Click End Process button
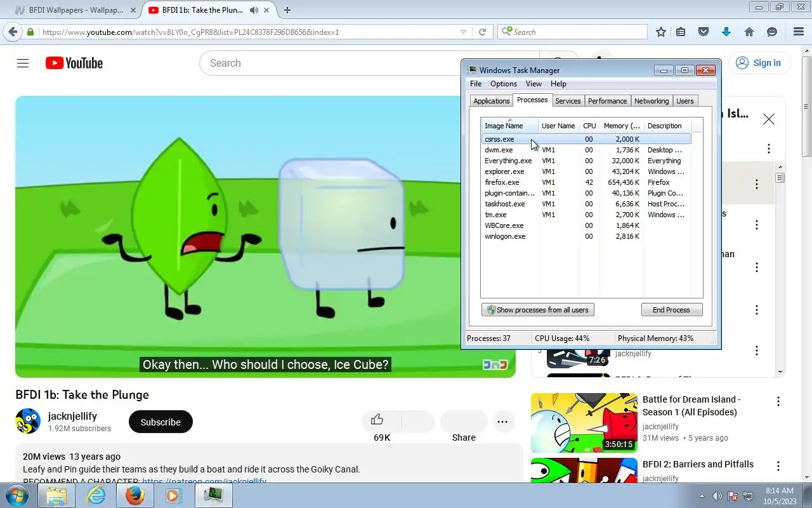 pos(671,310)
